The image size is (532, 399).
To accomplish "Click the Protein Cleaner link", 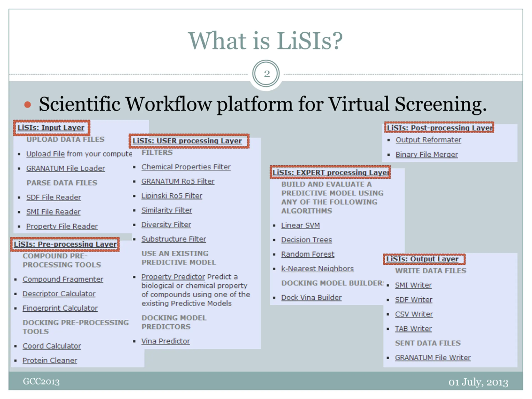I will [50, 360].
